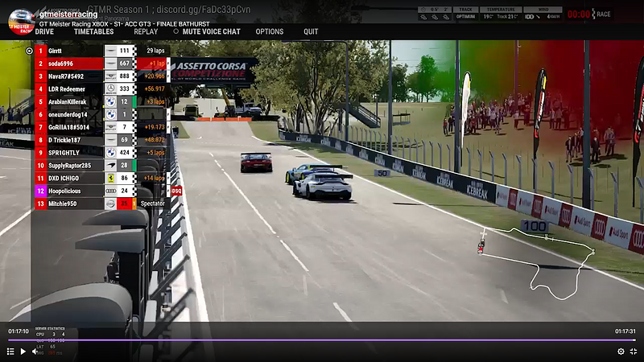The image size is (644, 362).
Task: Click the purple position 12 badge
Action: (x=41, y=191)
